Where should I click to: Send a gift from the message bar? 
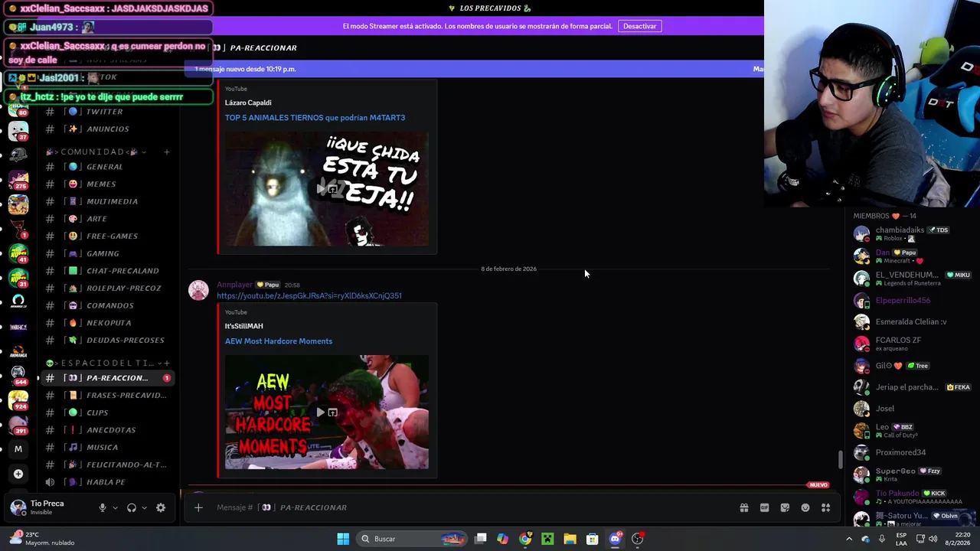(x=743, y=507)
